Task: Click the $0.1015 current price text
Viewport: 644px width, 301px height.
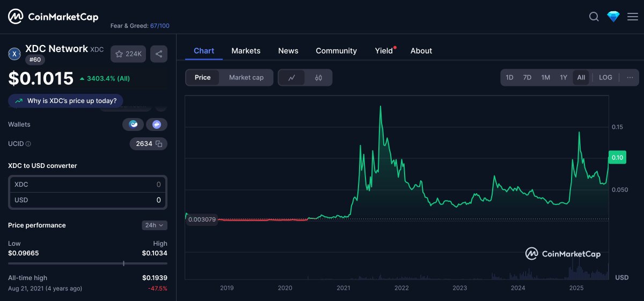Action: 41,78
